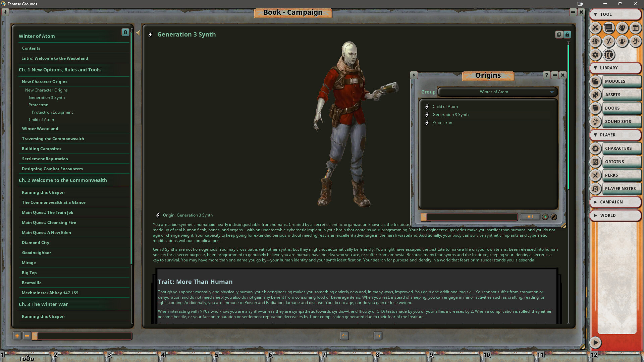Open the Calendar tool icon
This screenshot has width=644, height=362.
635,28
